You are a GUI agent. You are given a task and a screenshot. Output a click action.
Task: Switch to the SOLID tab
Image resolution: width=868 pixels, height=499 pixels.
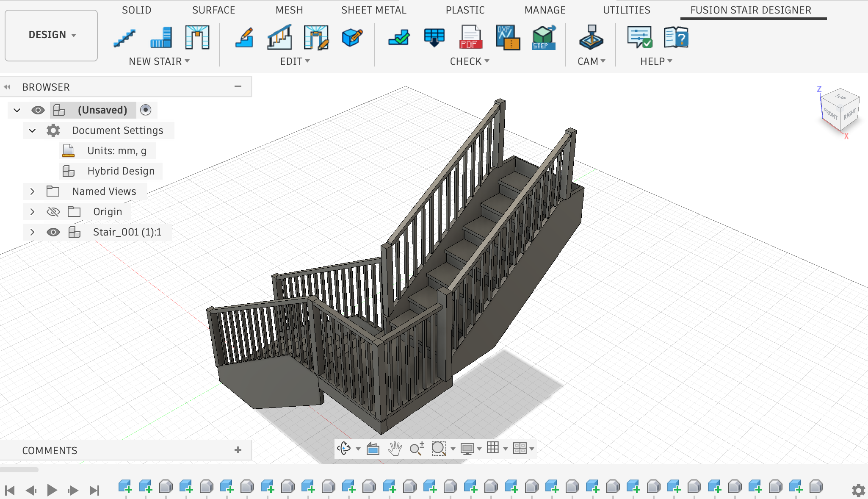[136, 10]
